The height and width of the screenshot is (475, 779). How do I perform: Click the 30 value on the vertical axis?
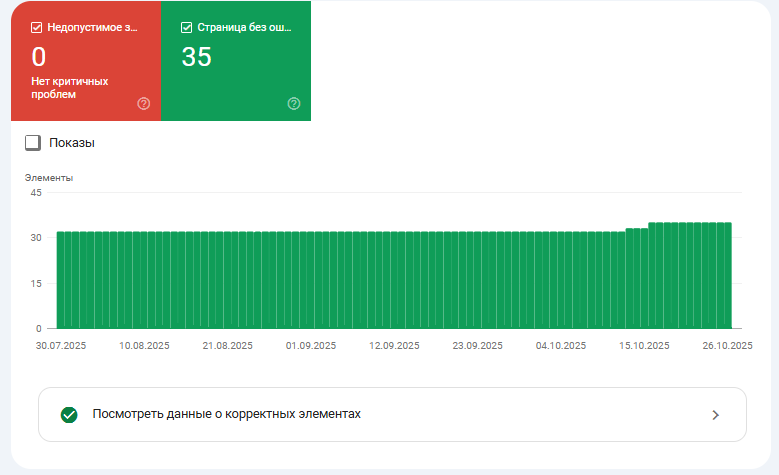pos(36,238)
